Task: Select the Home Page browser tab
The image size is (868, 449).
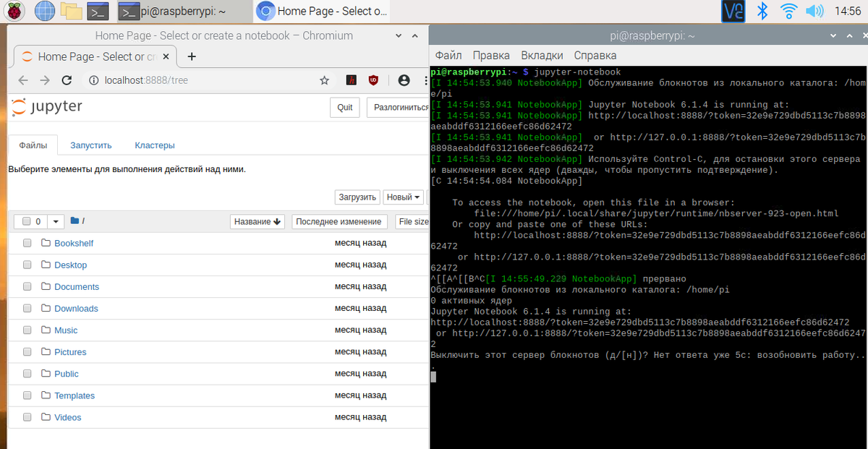Action: tap(94, 56)
